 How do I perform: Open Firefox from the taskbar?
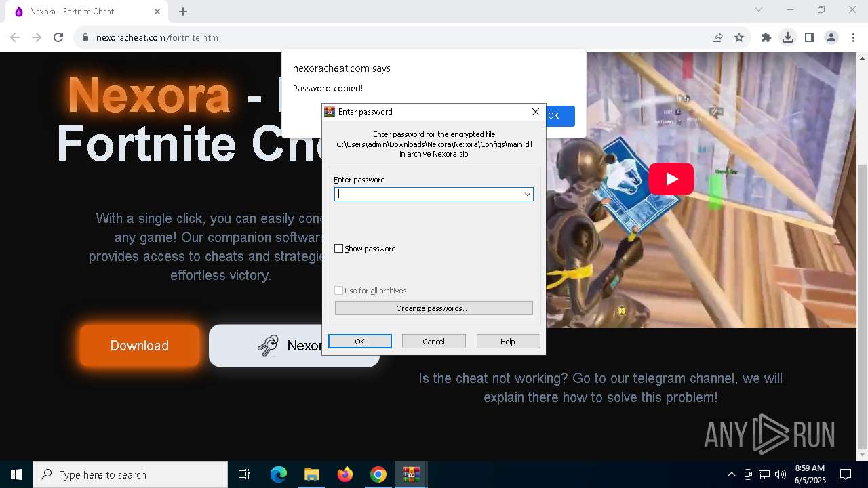345,474
